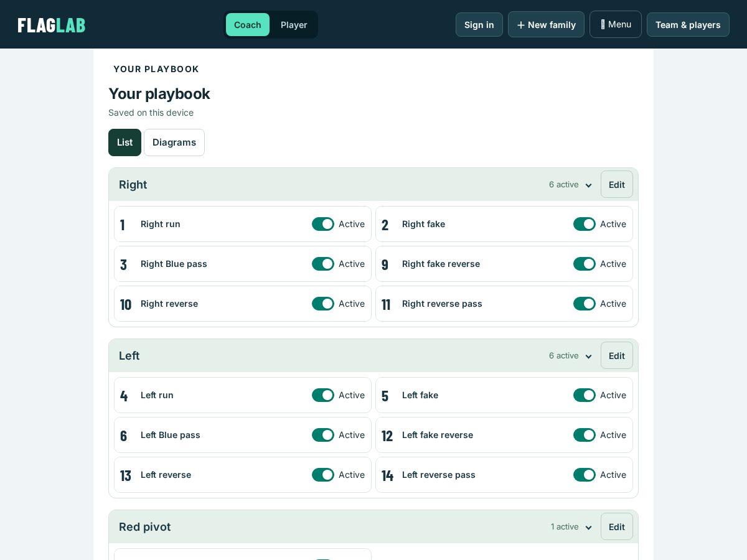Toggle Right fake active switch
The width and height of the screenshot is (747, 560).
point(585,224)
